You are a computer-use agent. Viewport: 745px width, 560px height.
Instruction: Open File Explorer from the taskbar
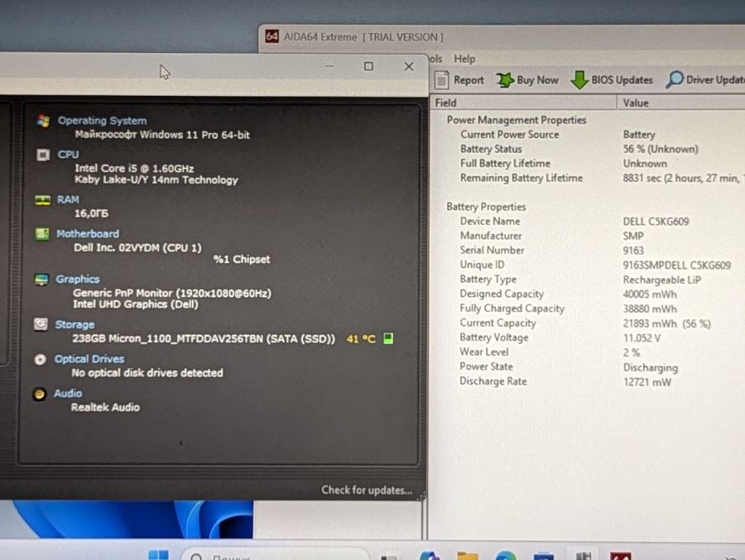click(x=467, y=555)
